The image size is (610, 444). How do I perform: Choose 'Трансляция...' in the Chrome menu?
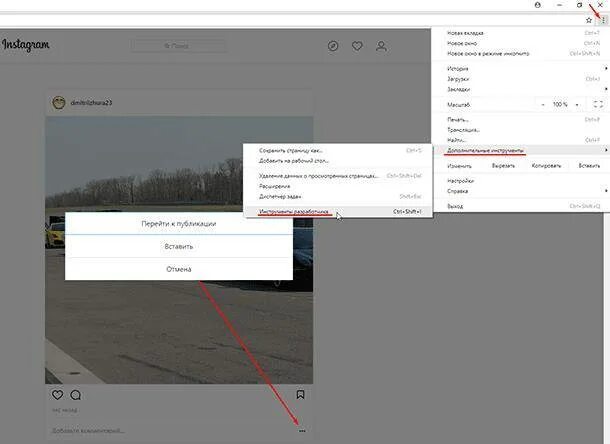tap(520, 130)
